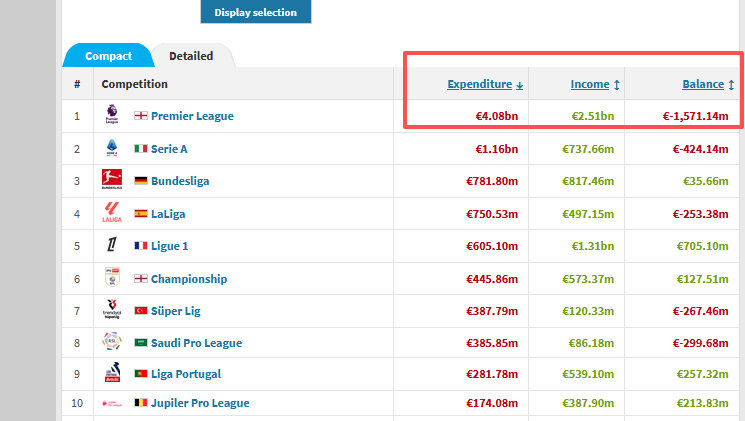This screenshot has width=745, height=421.
Task: Open the Premier League link
Action: (x=192, y=116)
